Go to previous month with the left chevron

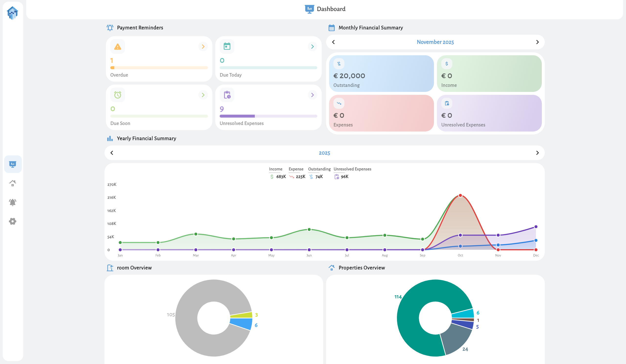tap(333, 42)
